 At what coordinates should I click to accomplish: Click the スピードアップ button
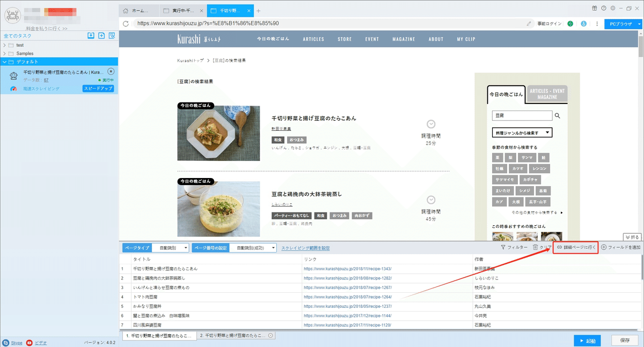pyautogui.click(x=98, y=88)
